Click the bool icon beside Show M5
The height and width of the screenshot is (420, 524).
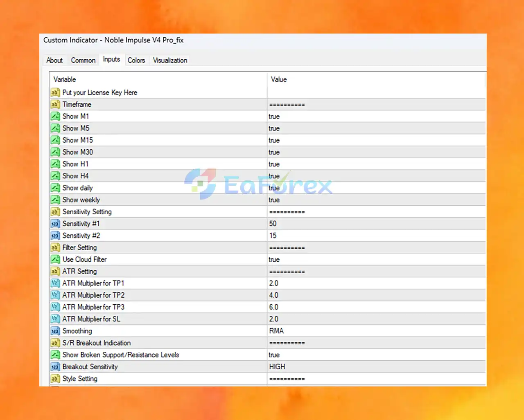point(55,128)
